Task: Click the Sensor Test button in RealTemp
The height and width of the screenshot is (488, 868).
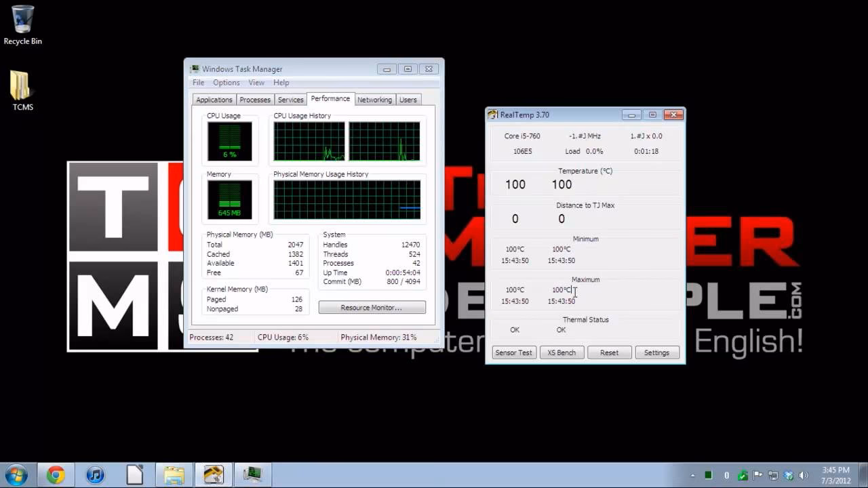Action: coord(514,352)
